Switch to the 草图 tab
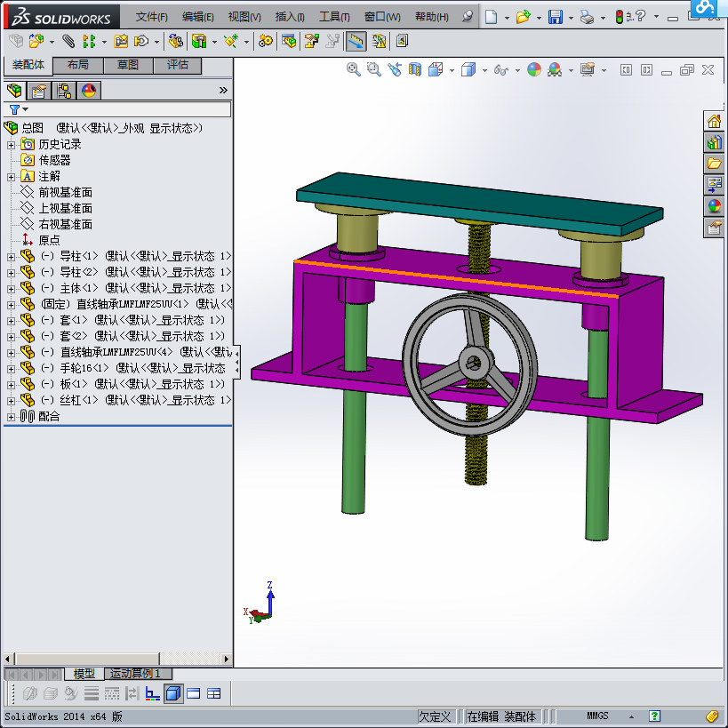Image resolution: width=728 pixels, height=728 pixels. coord(128,65)
